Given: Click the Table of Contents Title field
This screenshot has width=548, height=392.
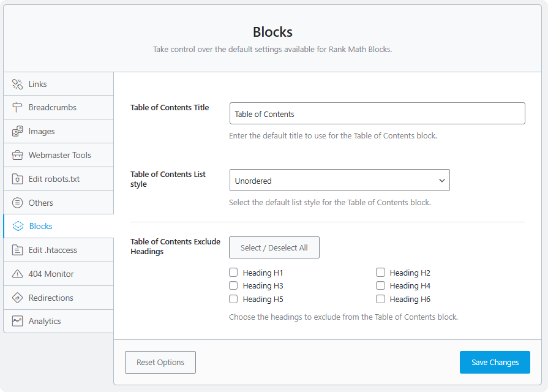Looking at the screenshot, I should click(377, 114).
